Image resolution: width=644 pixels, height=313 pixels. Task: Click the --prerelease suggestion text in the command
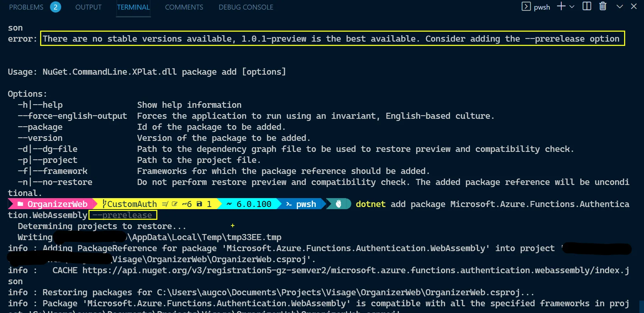click(x=123, y=215)
